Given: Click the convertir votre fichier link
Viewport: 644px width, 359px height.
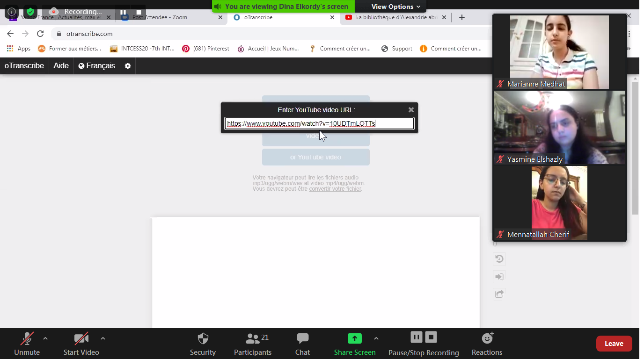Looking at the screenshot, I should (335, 189).
